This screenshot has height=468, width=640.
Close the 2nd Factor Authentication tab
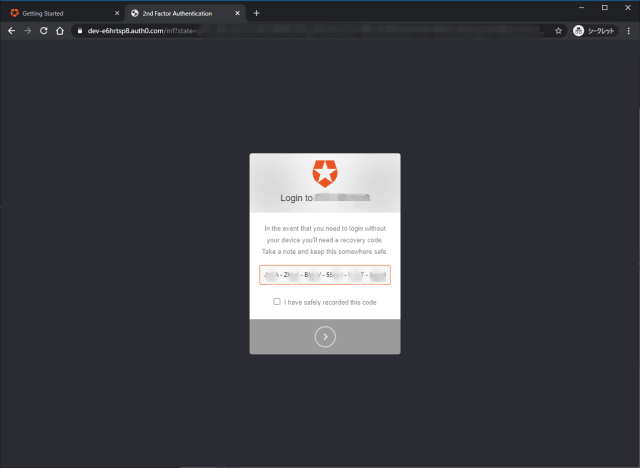coord(238,13)
